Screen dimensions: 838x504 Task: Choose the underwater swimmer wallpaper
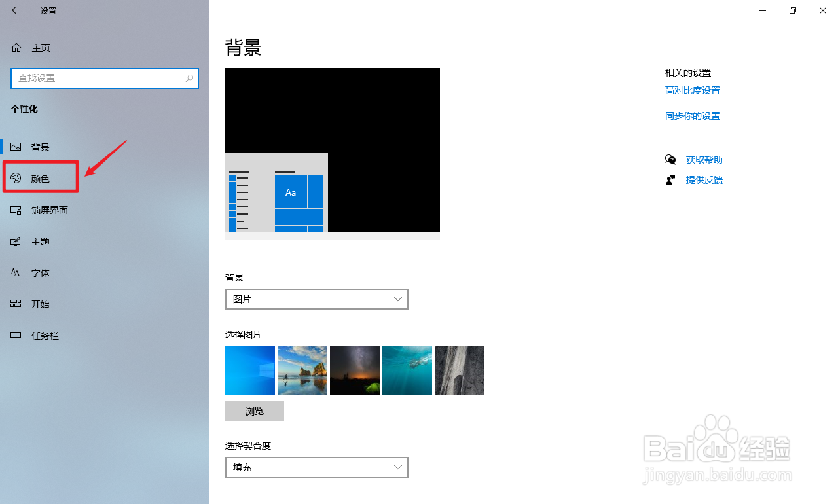click(x=407, y=370)
